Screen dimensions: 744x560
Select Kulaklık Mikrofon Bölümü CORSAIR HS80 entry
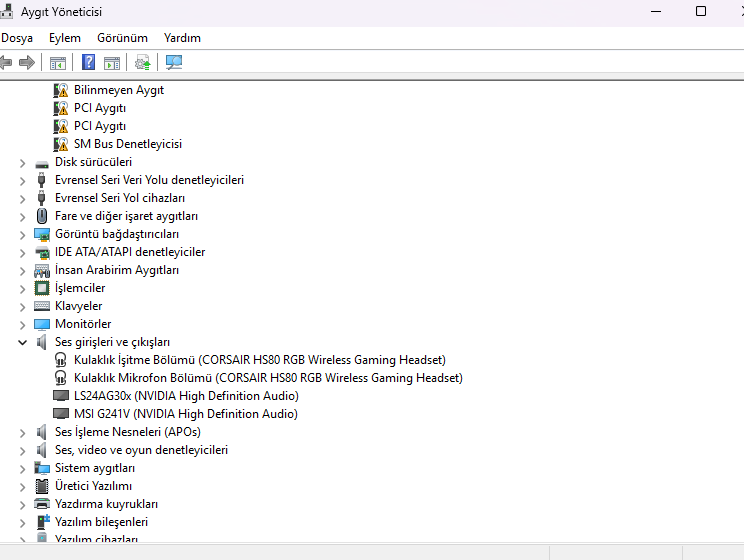(x=268, y=378)
